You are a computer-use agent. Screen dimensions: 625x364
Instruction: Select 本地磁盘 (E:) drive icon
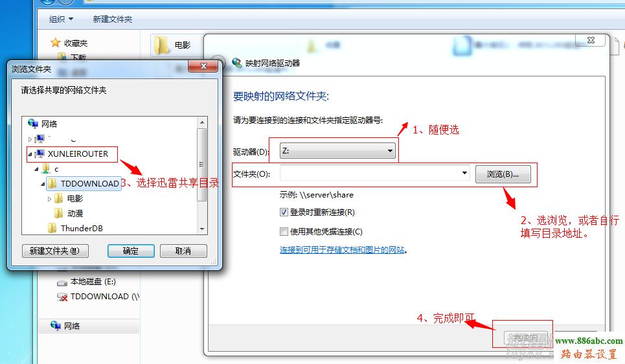click(62, 282)
